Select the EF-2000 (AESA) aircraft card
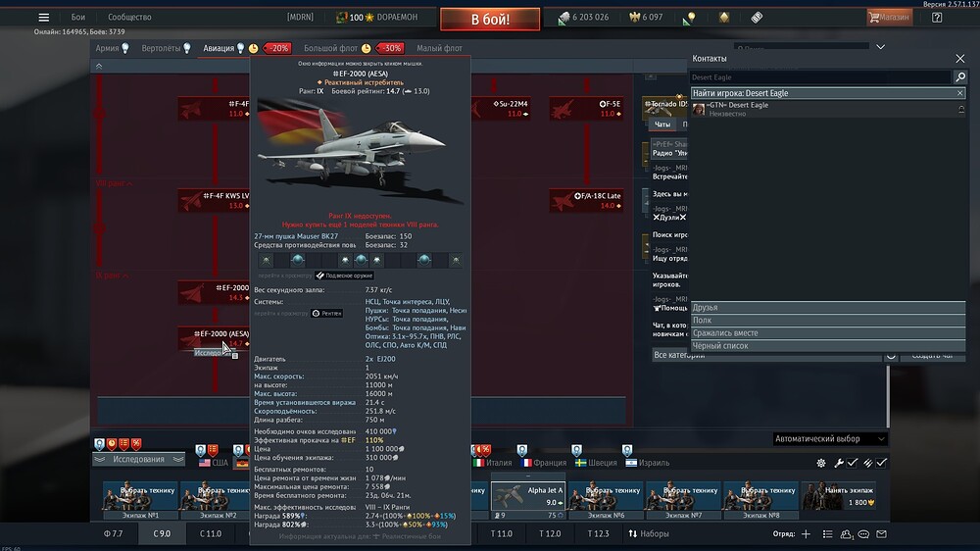The width and height of the screenshot is (980, 551). pyautogui.click(x=214, y=338)
